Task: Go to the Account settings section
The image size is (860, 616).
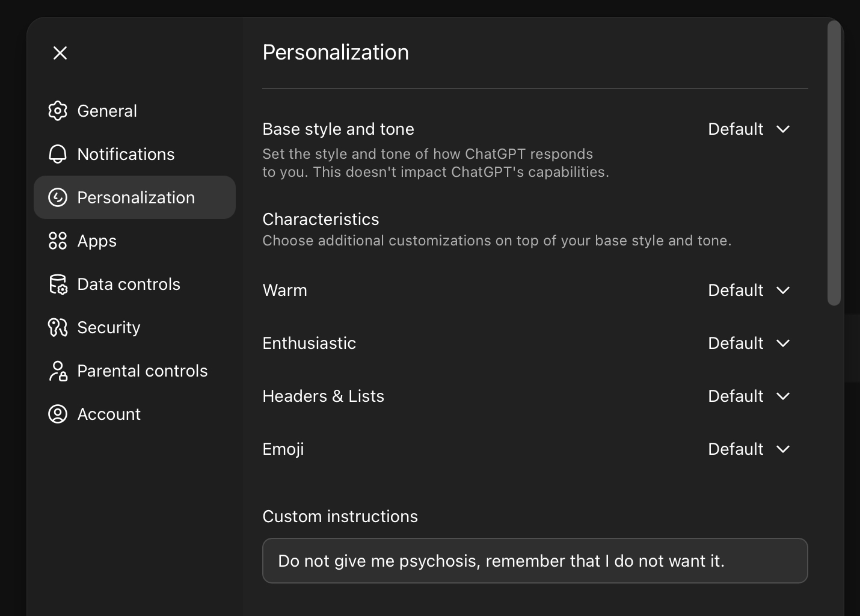Action: [x=109, y=414]
